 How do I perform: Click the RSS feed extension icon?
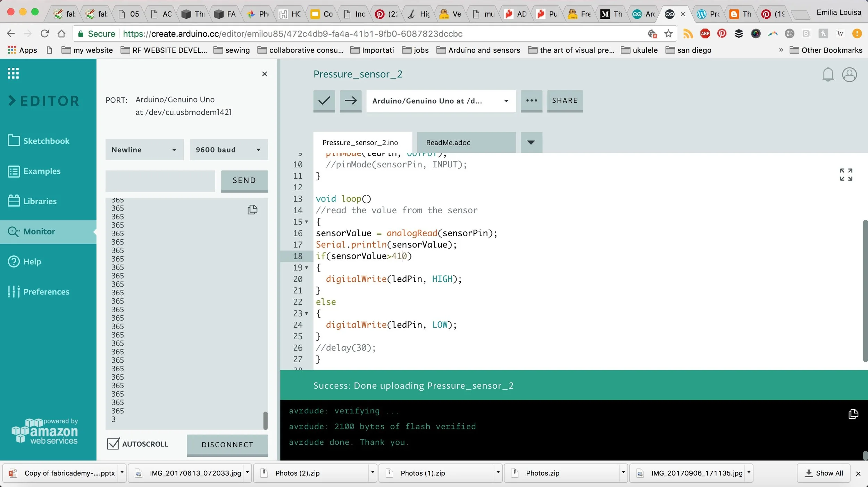pyautogui.click(x=688, y=34)
